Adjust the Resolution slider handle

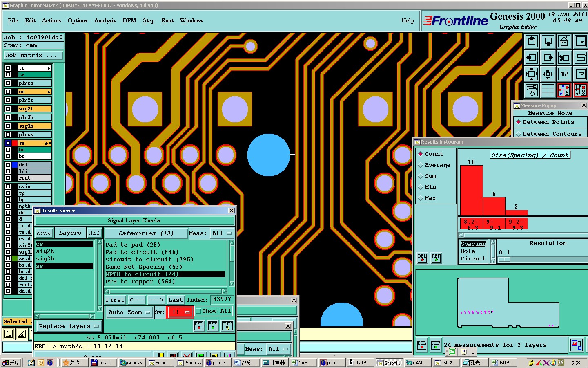pos(504,260)
